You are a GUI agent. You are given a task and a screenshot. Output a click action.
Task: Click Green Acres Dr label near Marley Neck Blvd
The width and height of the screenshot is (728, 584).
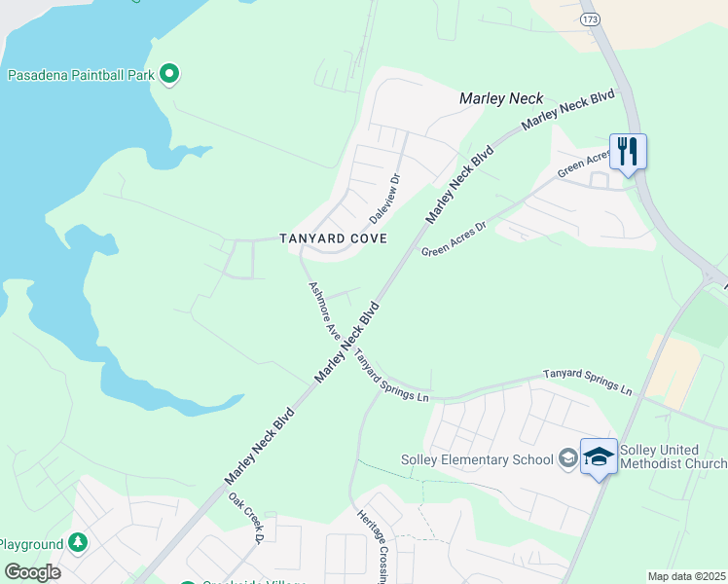(x=454, y=238)
